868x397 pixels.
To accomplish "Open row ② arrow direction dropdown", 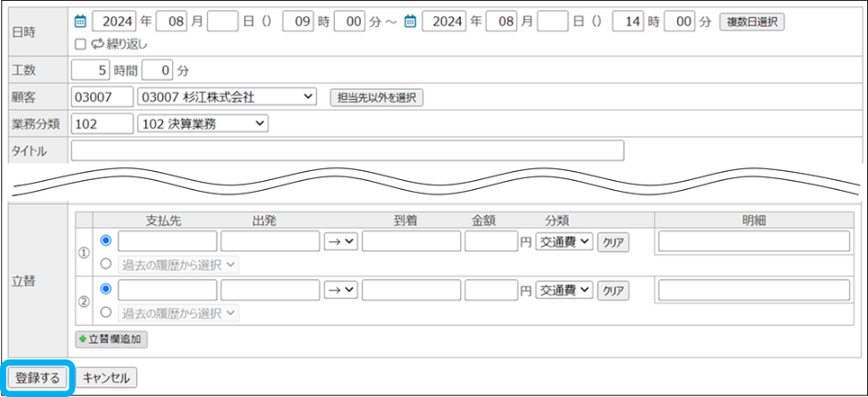I will (341, 290).
